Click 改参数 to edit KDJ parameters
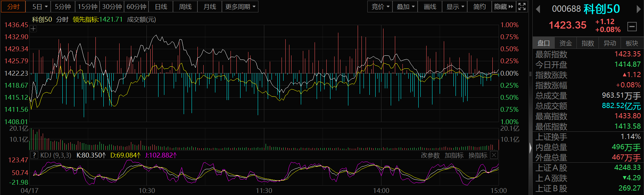Viewport: 644px width, 195px height. click(x=430, y=155)
